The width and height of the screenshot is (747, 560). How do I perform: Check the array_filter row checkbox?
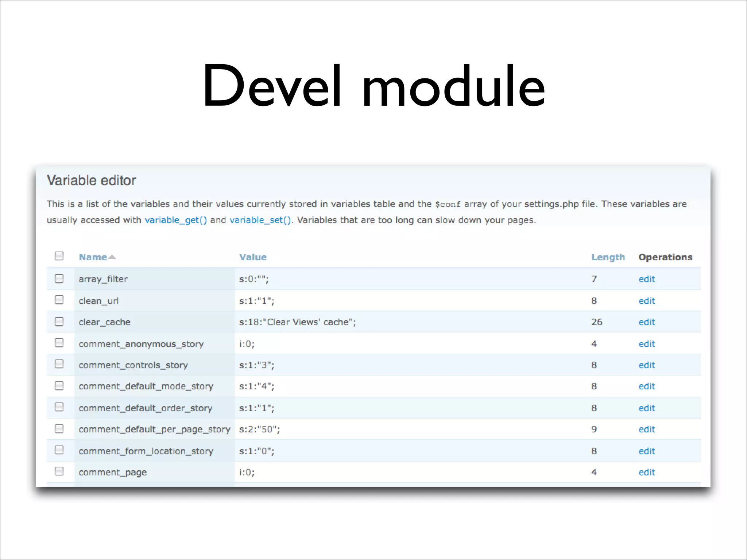pyautogui.click(x=59, y=279)
